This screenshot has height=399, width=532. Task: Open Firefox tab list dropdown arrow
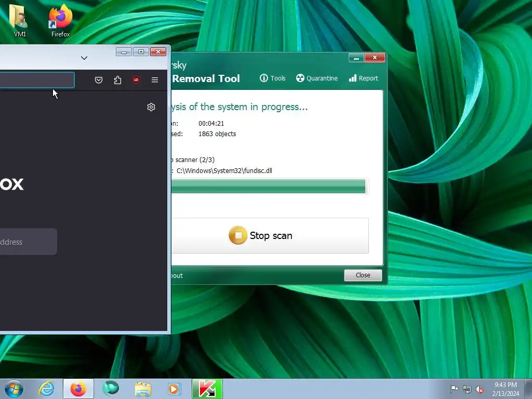84,58
